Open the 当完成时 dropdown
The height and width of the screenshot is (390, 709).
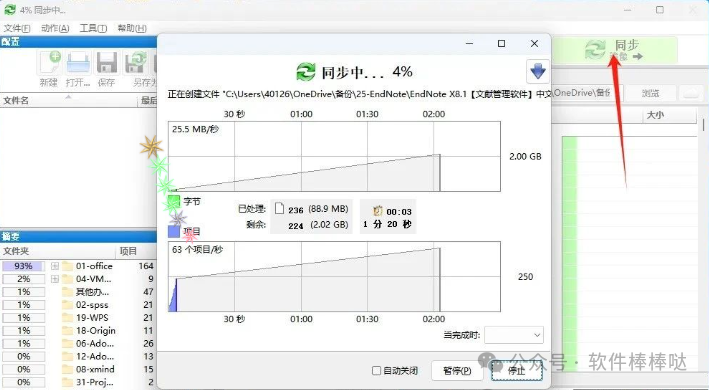[x=514, y=335]
